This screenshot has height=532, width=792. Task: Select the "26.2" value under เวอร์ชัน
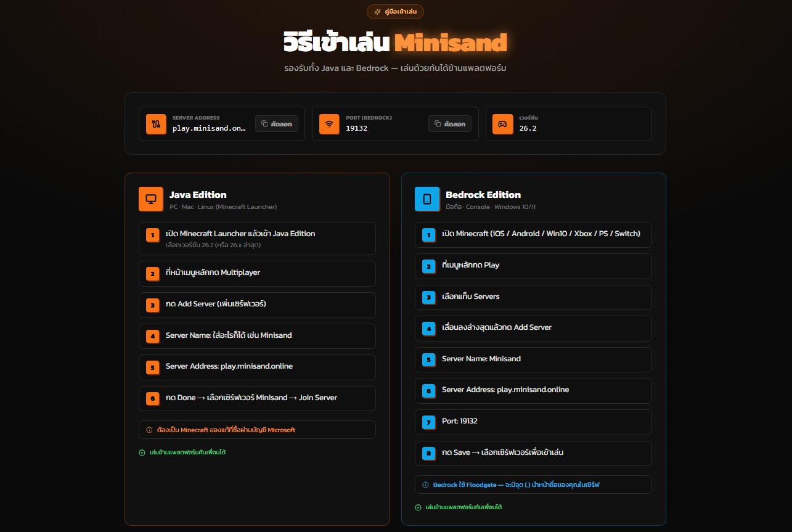528,128
